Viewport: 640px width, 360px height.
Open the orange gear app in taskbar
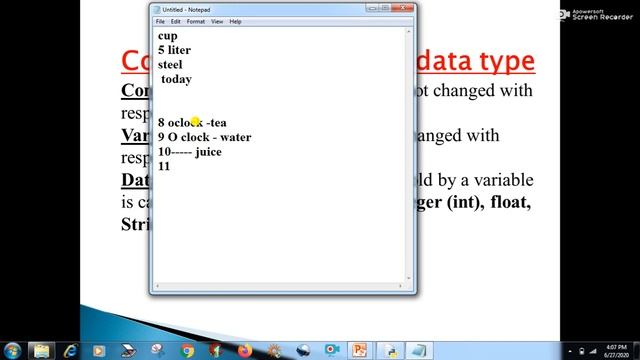click(x=274, y=351)
